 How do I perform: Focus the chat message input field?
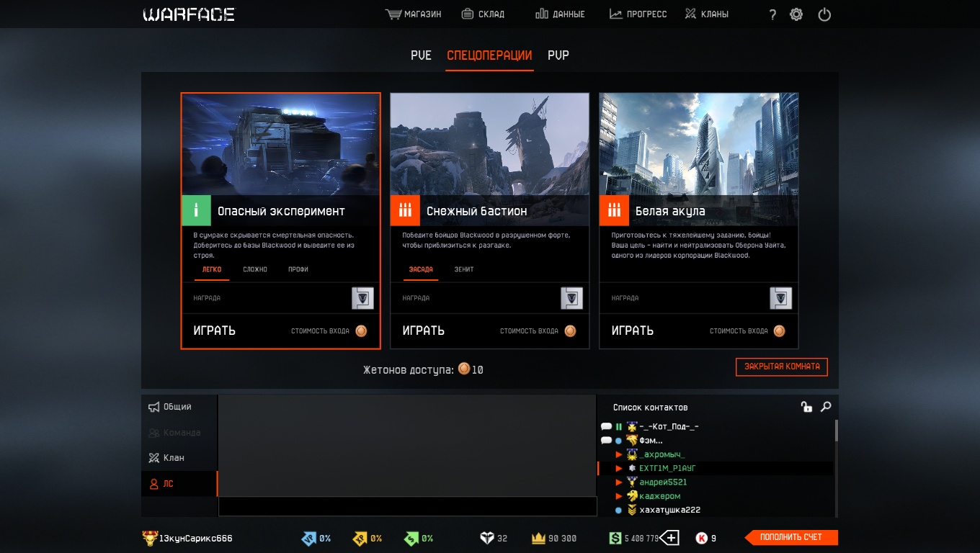408,507
